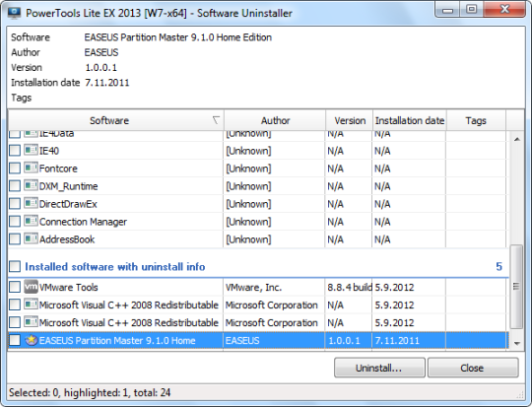This screenshot has width=532, height=407.
Task: Click the 'Installed software with uninstall info' group title
Action: coord(115,267)
